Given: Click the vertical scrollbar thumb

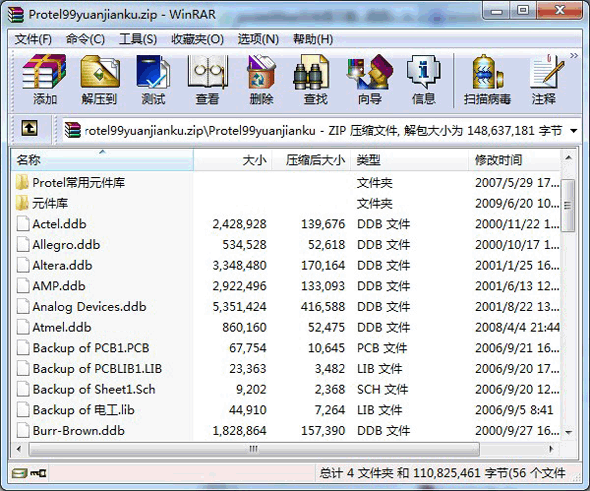Looking at the screenshot, I should tap(569, 205).
